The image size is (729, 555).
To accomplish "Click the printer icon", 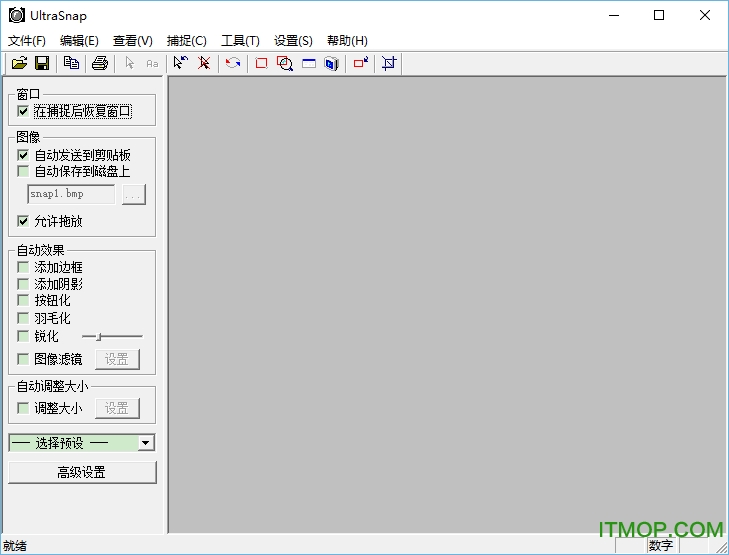I will pos(99,63).
